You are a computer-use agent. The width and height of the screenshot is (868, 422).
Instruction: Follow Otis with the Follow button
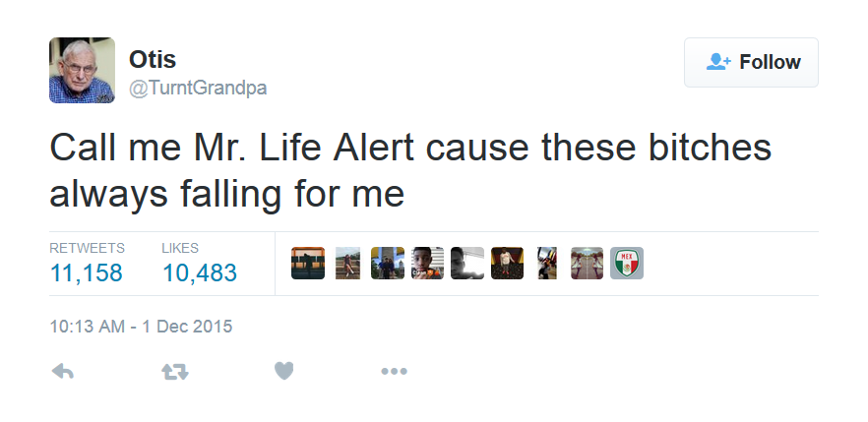point(751,63)
